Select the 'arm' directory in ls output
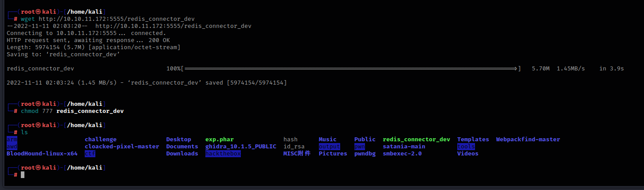The height and width of the screenshot is (190, 644). (x=12, y=140)
